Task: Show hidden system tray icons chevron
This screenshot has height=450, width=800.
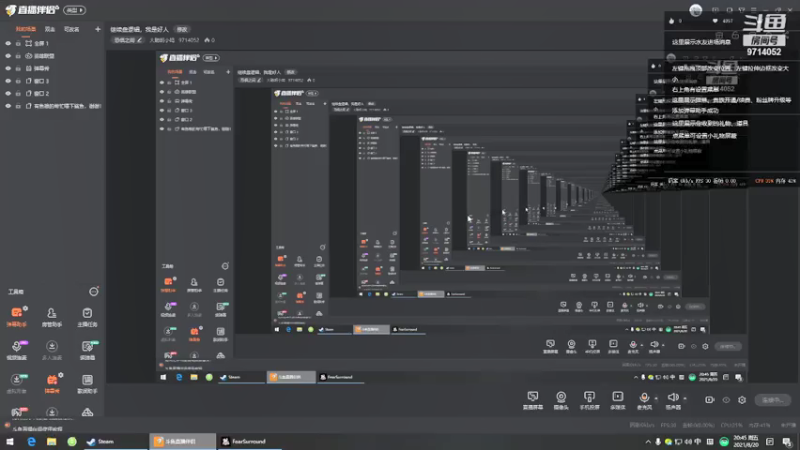Action: point(648,442)
